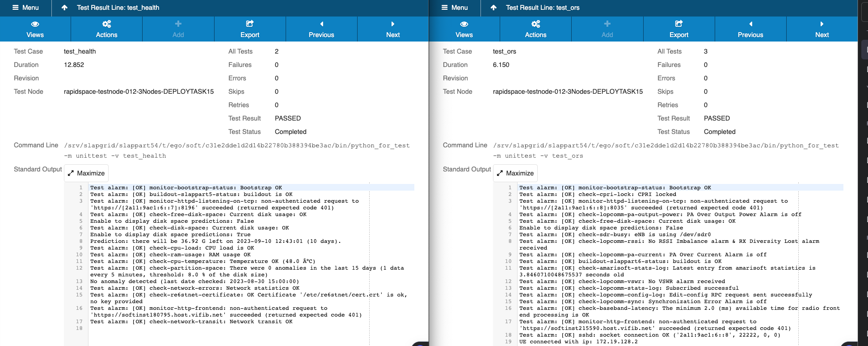Image resolution: width=868 pixels, height=346 pixels.
Task: Click Completed status in test_health panel
Action: [291, 132]
